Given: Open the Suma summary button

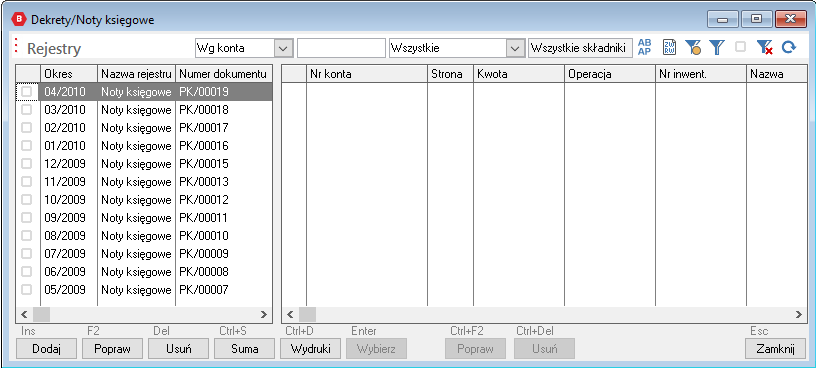Looking at the screenshot, I should pyautogui.click(x=245, y=348).
